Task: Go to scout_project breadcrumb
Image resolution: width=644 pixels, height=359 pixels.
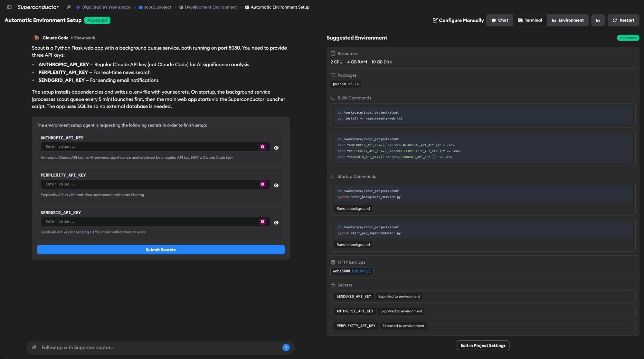Action: coord(155,7)
